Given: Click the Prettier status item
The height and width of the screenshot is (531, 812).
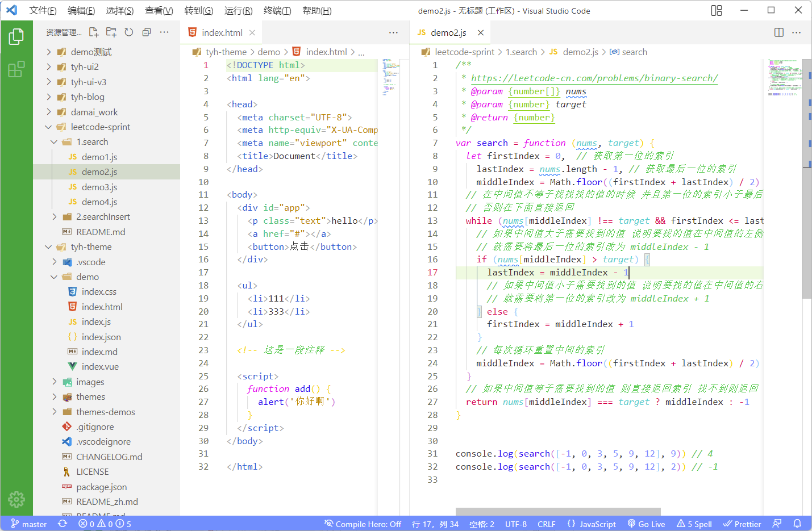Looking at the screenshot, I should pos(742,524).
